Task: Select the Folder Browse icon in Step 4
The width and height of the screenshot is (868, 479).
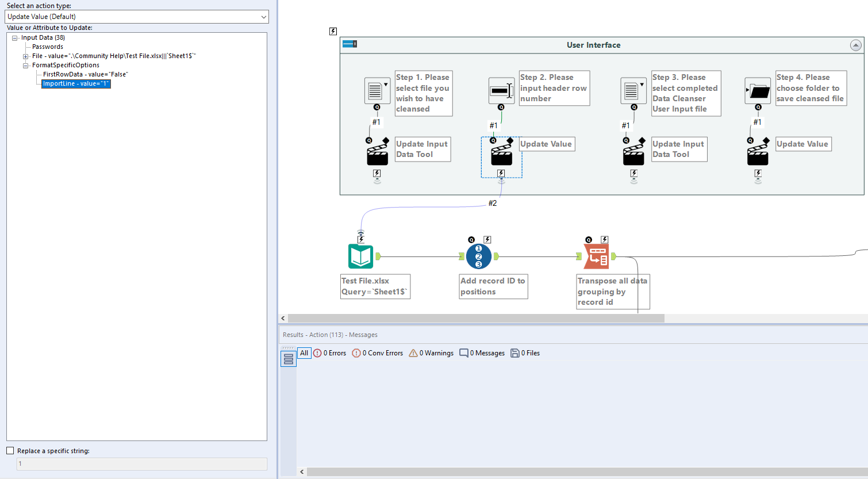Action: (x=757, y=90)
